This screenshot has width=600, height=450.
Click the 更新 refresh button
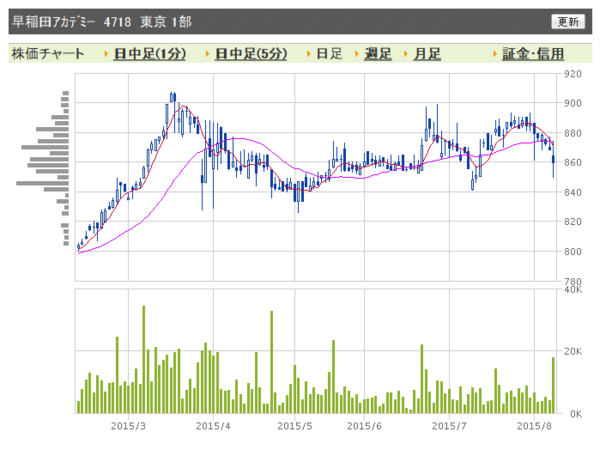point(568,21)
